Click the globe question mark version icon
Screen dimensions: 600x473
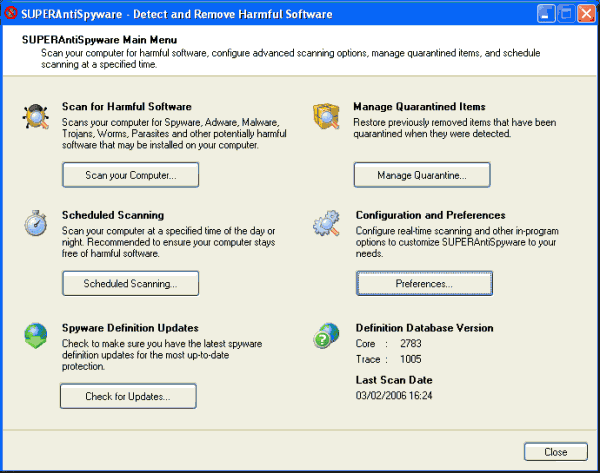click(326, 336)
